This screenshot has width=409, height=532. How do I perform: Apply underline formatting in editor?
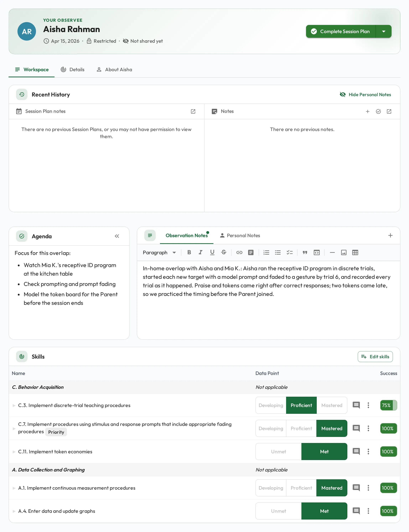click(x=212, y=252)
